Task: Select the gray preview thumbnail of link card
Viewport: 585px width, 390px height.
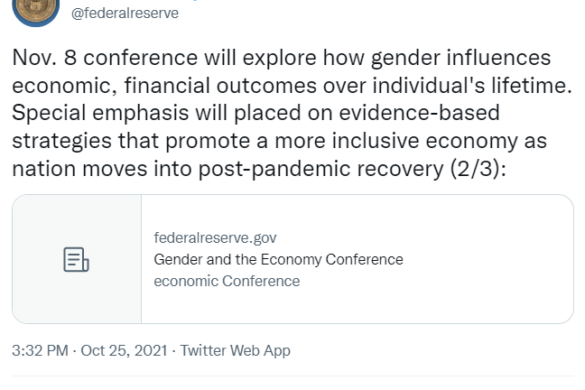Action: point(77,259)
